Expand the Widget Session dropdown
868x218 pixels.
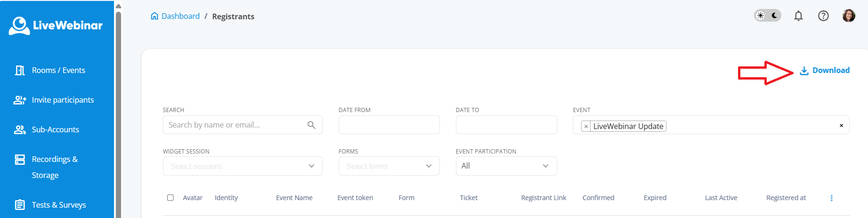point(243,166)
